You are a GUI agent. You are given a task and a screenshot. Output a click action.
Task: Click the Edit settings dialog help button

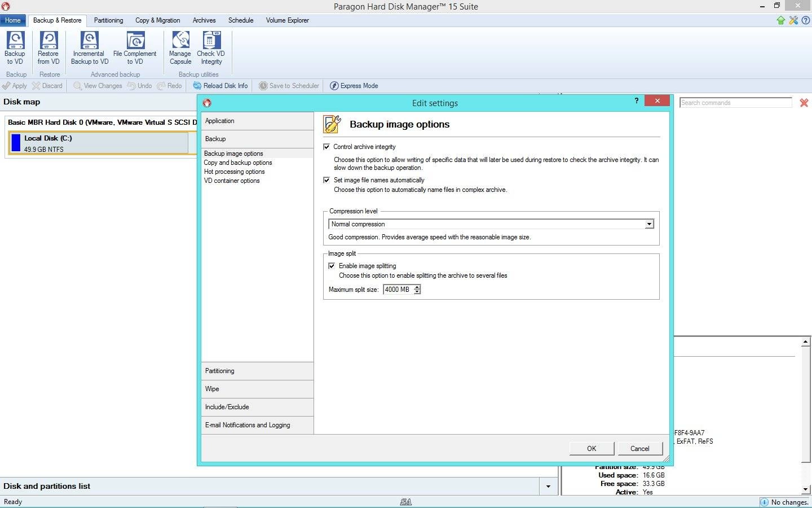[x=637, y=100]
